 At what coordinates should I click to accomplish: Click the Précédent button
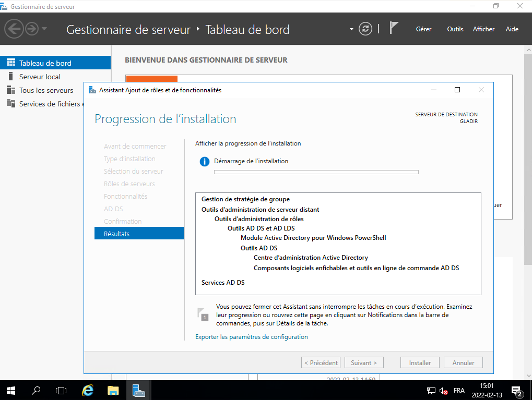click(x=321, y=363)
